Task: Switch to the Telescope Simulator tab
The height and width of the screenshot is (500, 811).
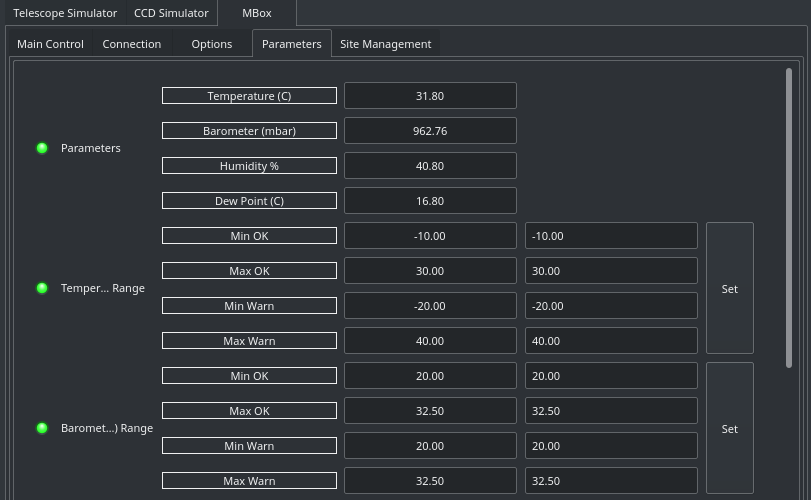Action: (x=65, y=13)
